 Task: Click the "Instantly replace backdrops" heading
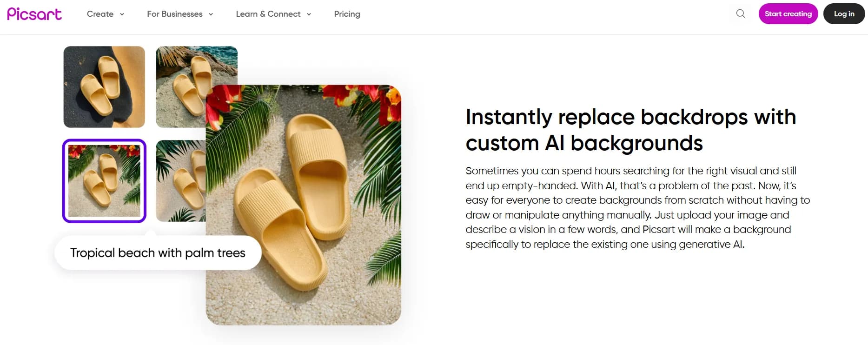630,130
